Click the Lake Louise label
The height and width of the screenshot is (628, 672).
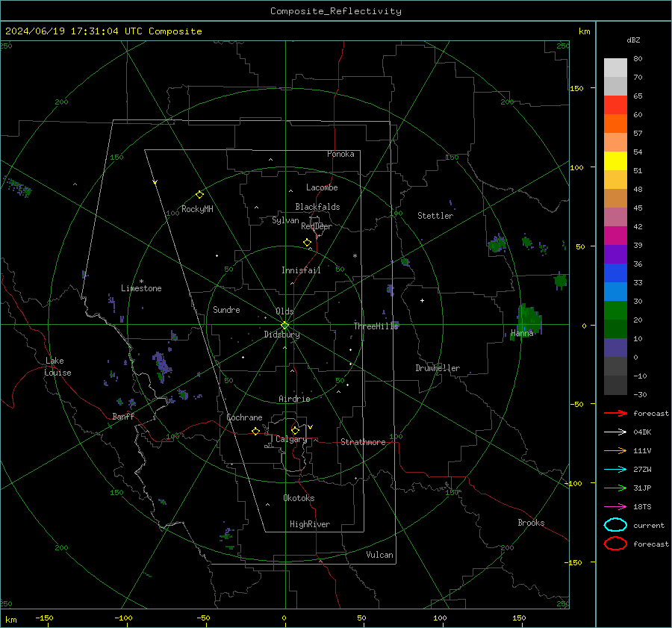(x=58, y=367)
